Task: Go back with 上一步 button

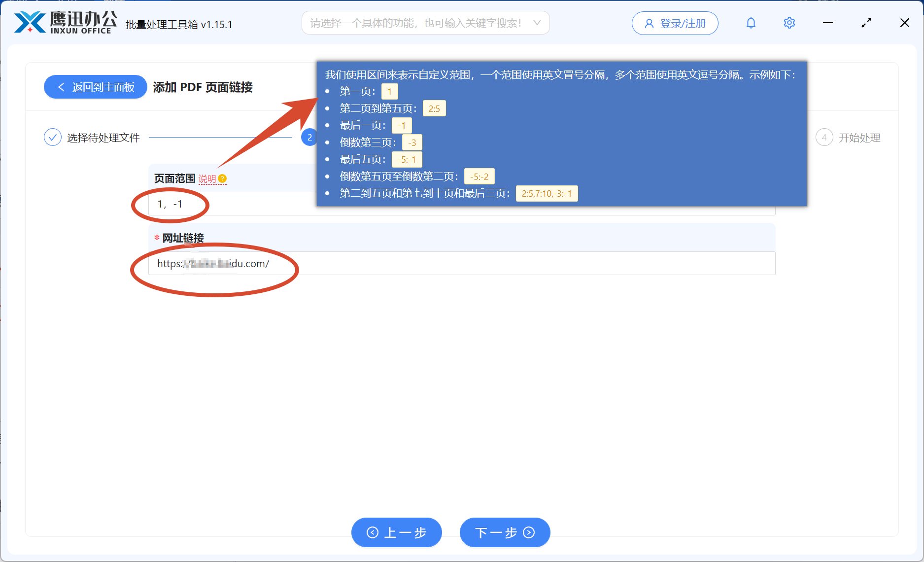Action: click(x=396, y=532)
